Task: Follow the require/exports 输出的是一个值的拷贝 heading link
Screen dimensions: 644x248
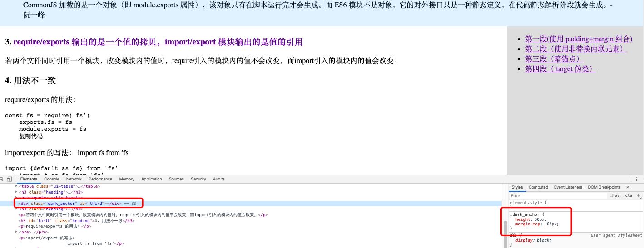Action: (x=158, y=42)
